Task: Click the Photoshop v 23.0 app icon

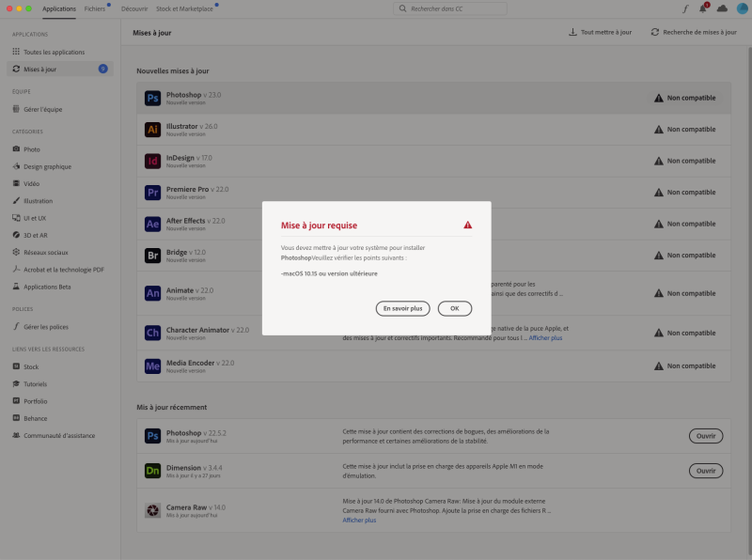Action: [x=152, y=98]
